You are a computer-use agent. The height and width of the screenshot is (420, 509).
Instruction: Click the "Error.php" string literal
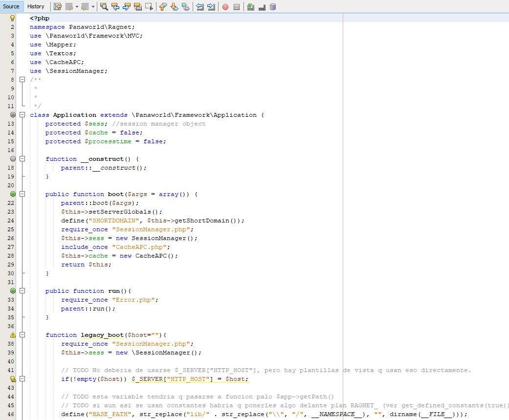133,300
